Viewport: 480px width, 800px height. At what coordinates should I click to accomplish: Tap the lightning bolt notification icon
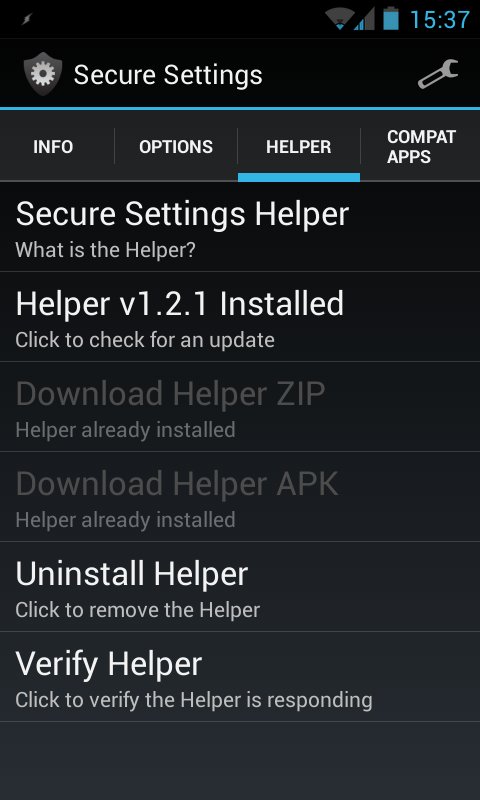[26, 20]
